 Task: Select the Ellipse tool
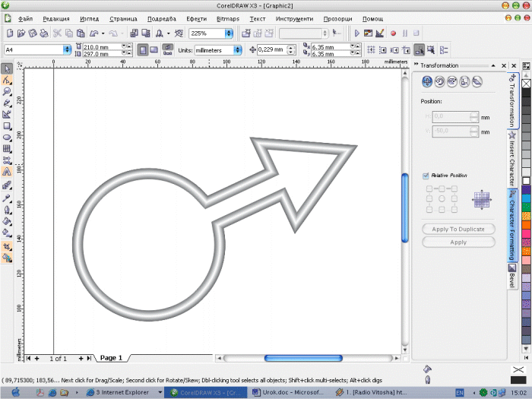tap(7, 138)
